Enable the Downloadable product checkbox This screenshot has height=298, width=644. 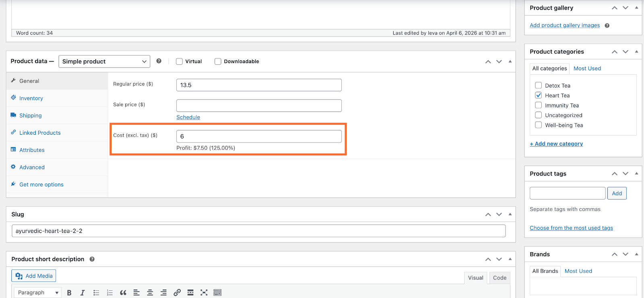[218, 62]
